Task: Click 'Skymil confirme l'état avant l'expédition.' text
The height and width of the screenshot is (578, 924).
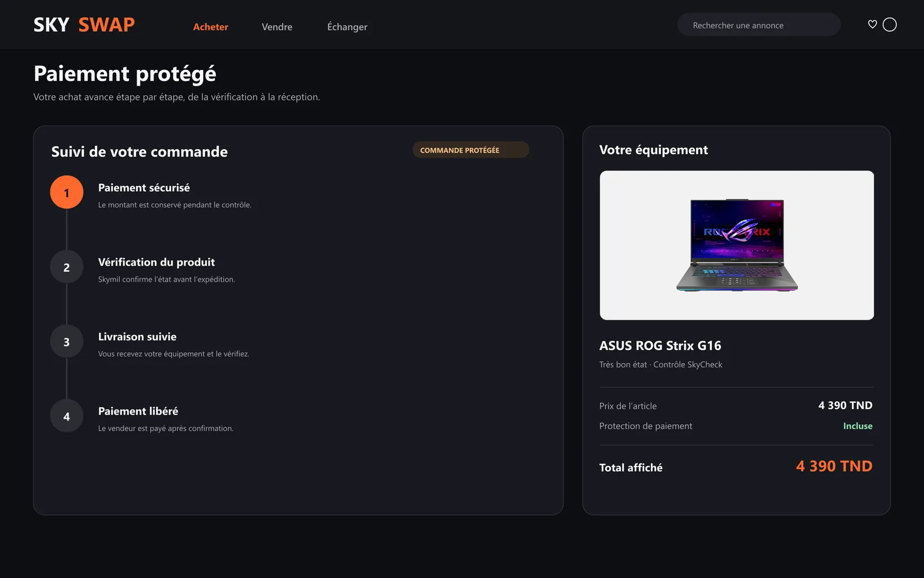Action: [x=167, y=280]
